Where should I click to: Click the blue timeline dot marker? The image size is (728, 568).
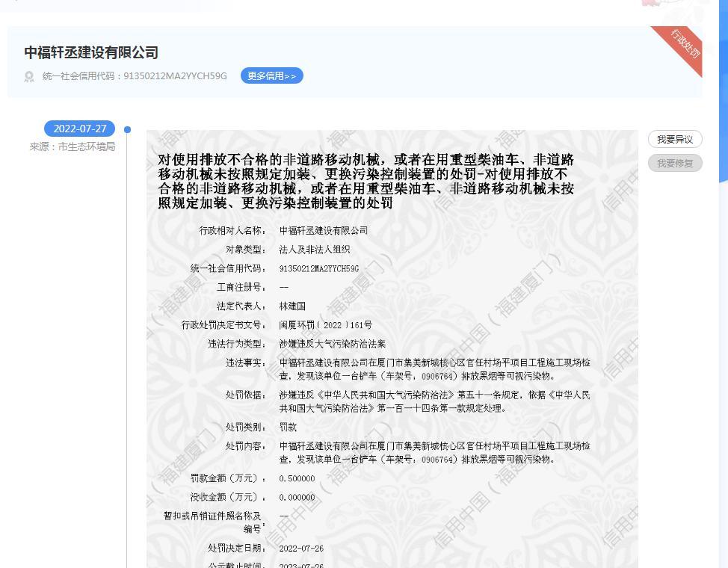pyautogui.click(x=127, y=129)
